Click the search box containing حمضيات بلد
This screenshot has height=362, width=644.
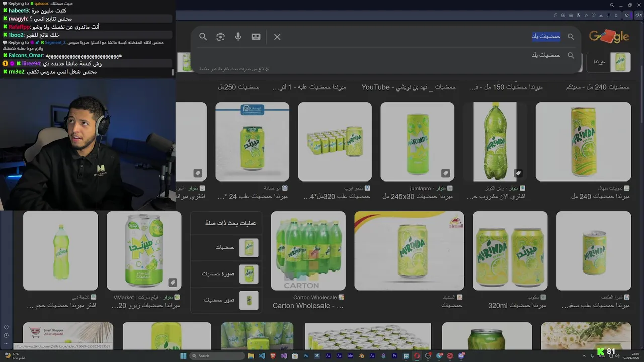423,37
